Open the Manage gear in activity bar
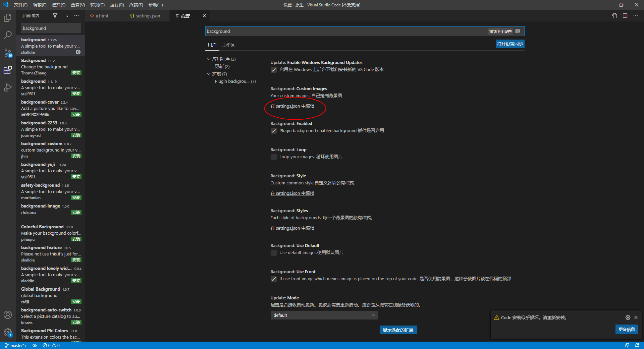Viewport: 644px width, 349px height. [8, 332]
